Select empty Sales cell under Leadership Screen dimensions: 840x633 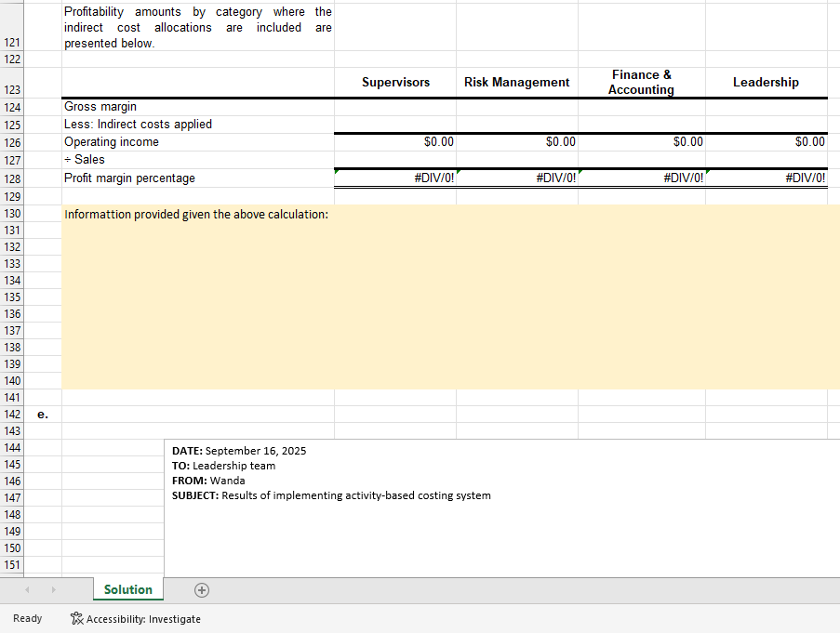767,160
